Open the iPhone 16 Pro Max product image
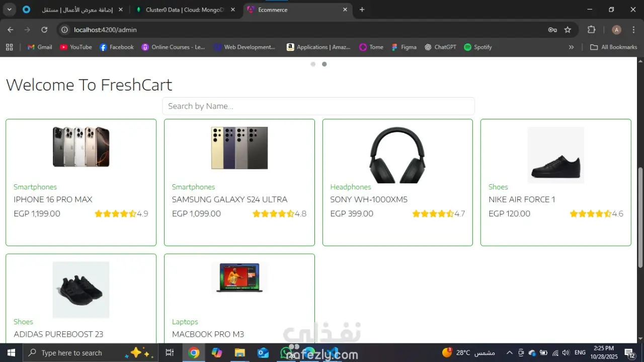This screenshot has width=644, height=362. coord(81,147)
